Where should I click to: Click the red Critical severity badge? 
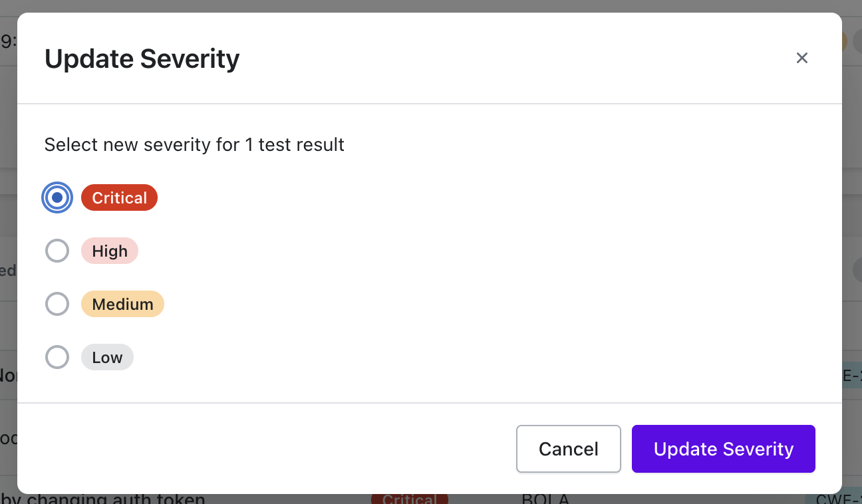click(x=119, y=197)
